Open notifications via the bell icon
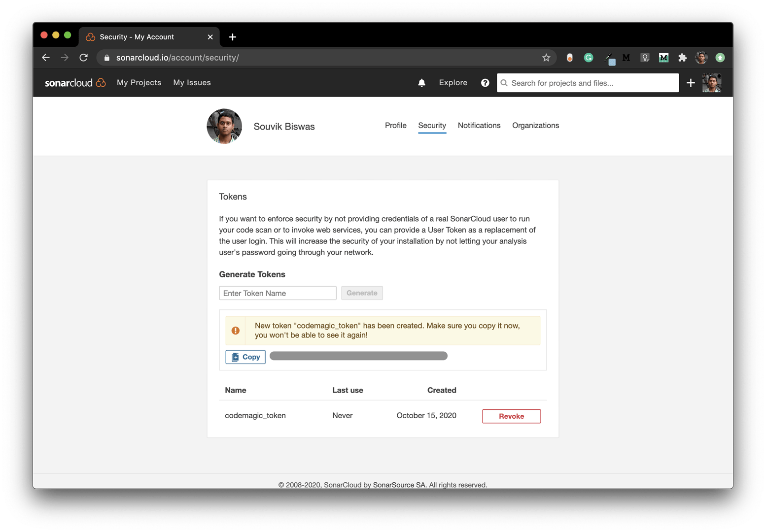 (421, 82)
